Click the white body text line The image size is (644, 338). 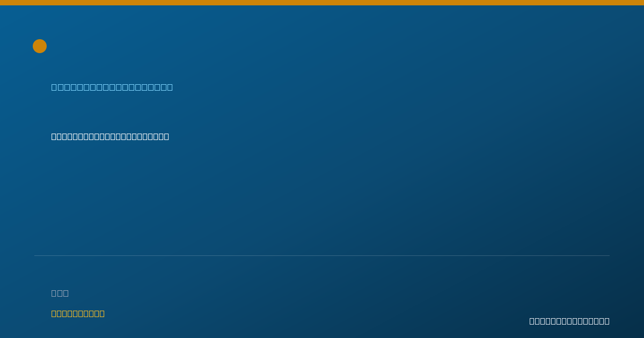click(x=110, y=136)
